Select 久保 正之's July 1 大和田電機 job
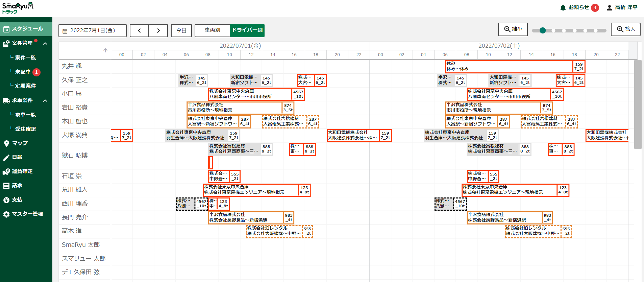The image size is (644, 282). tap(251, 80)
